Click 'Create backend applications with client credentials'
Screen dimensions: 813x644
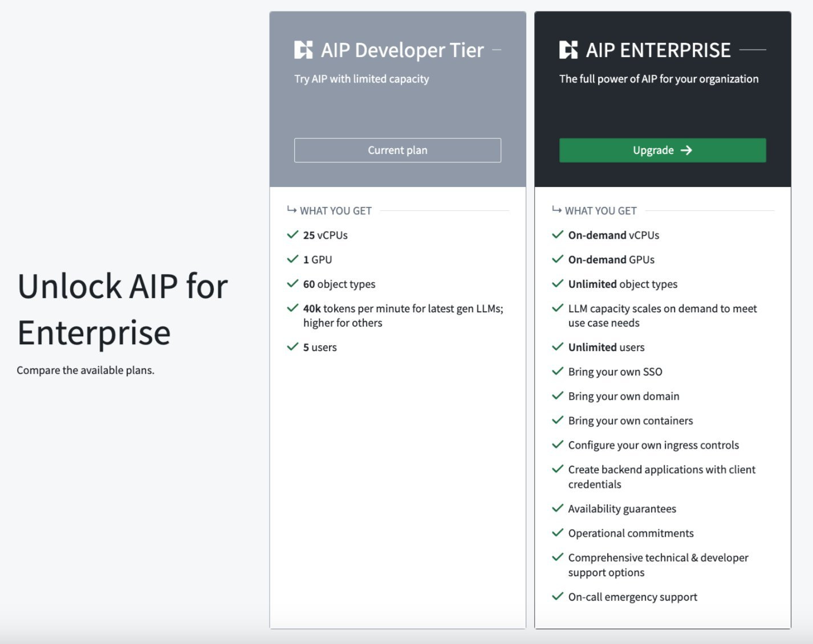pos(662,477)
